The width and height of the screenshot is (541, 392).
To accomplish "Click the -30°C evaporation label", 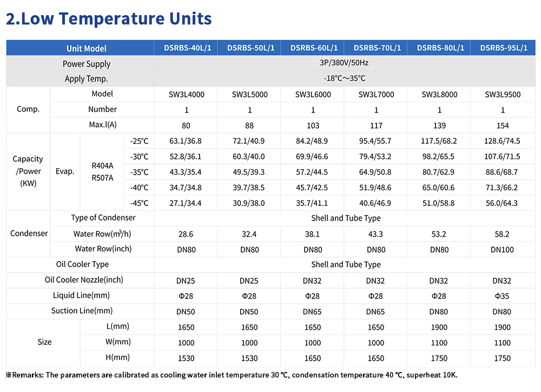I will coord(139,156).
